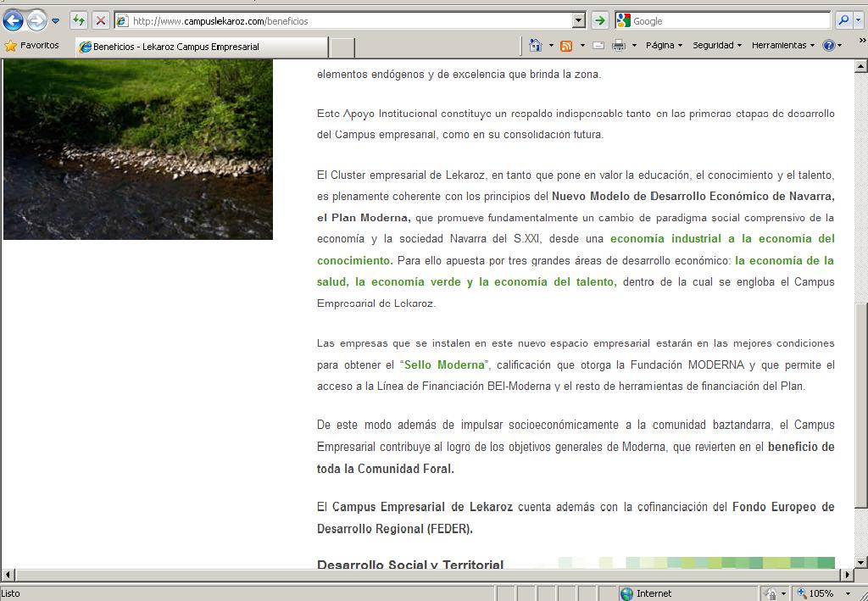
Task: Click the vertical scrollbar thumb
Action: point(861,406)
